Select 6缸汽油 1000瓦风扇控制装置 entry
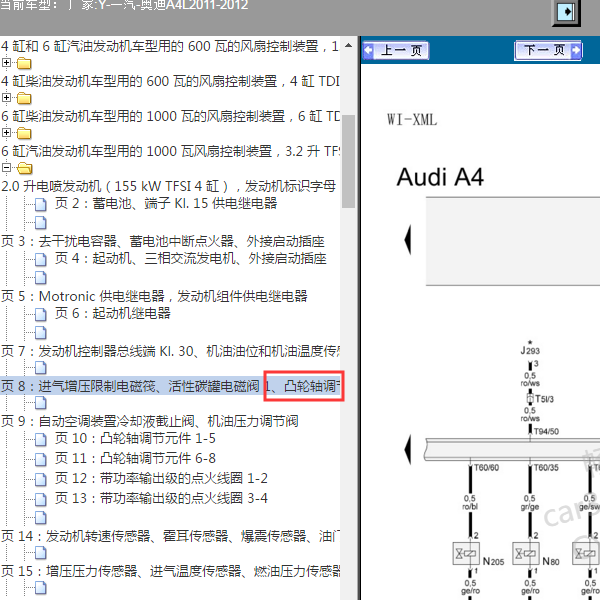Viewport: 600px width, 600px height. coord(170,151)
